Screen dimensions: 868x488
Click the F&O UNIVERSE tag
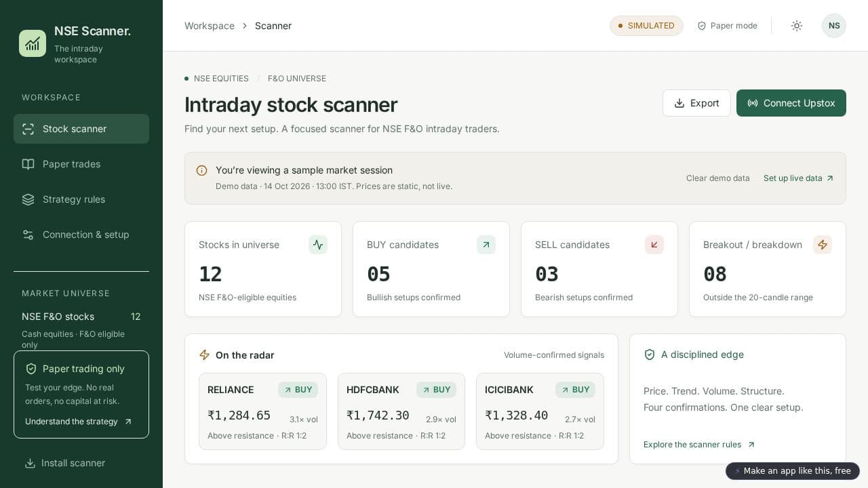click(x=297, y=79)
